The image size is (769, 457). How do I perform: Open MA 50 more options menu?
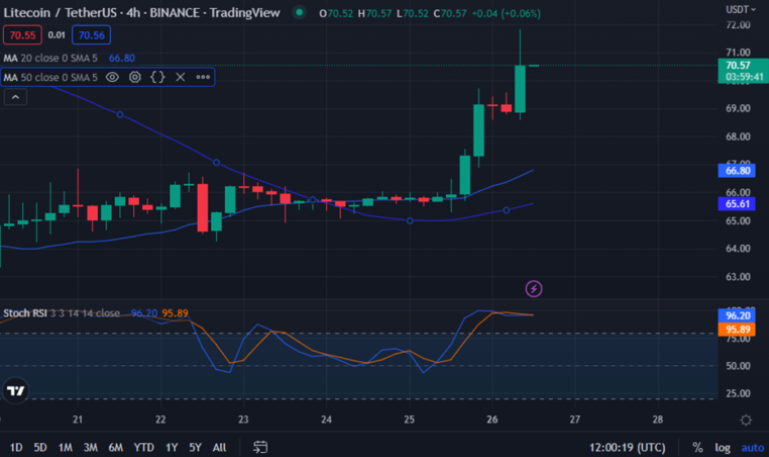coord(203,77)
